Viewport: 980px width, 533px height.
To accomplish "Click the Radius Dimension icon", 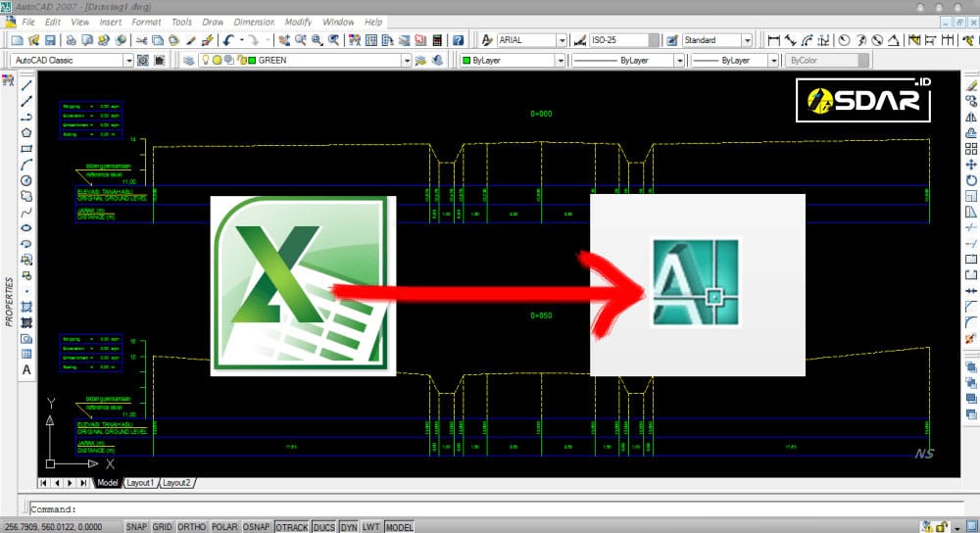I will [x=845, y=40].
